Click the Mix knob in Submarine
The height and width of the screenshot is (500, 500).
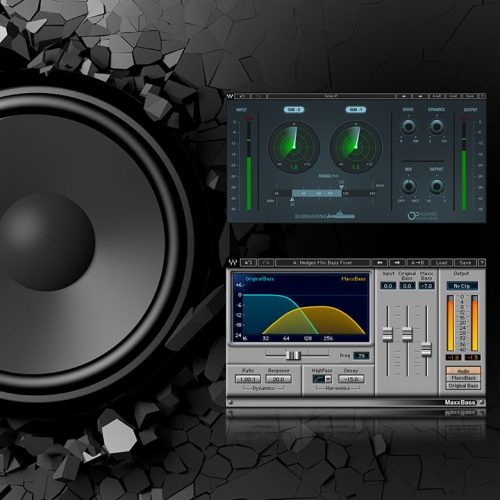[x=408, y=187]
